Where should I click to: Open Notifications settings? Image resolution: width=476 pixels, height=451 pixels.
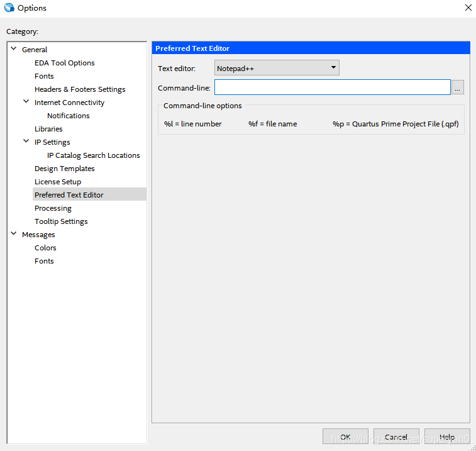click(69, 116)
